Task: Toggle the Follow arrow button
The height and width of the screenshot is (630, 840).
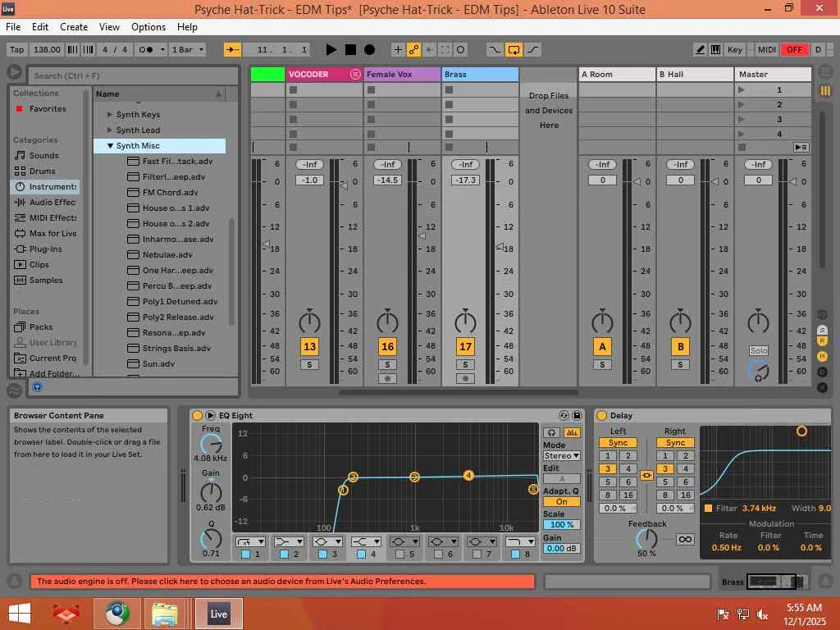Action: click(x=233, y=50)
